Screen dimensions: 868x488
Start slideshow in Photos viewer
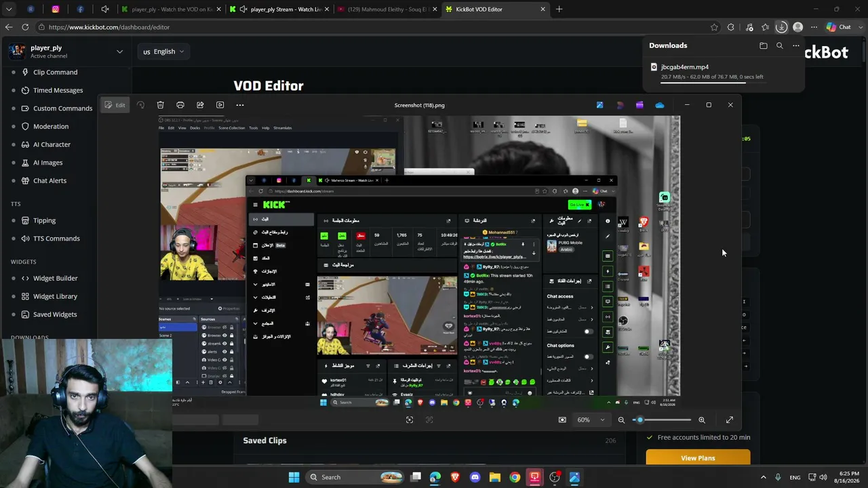220,105
